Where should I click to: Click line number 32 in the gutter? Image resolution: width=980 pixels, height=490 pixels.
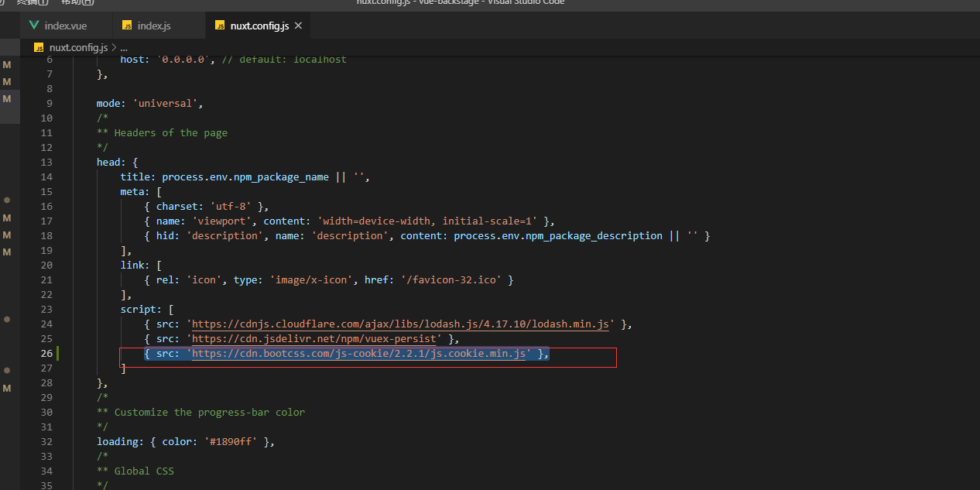(46, 442)
